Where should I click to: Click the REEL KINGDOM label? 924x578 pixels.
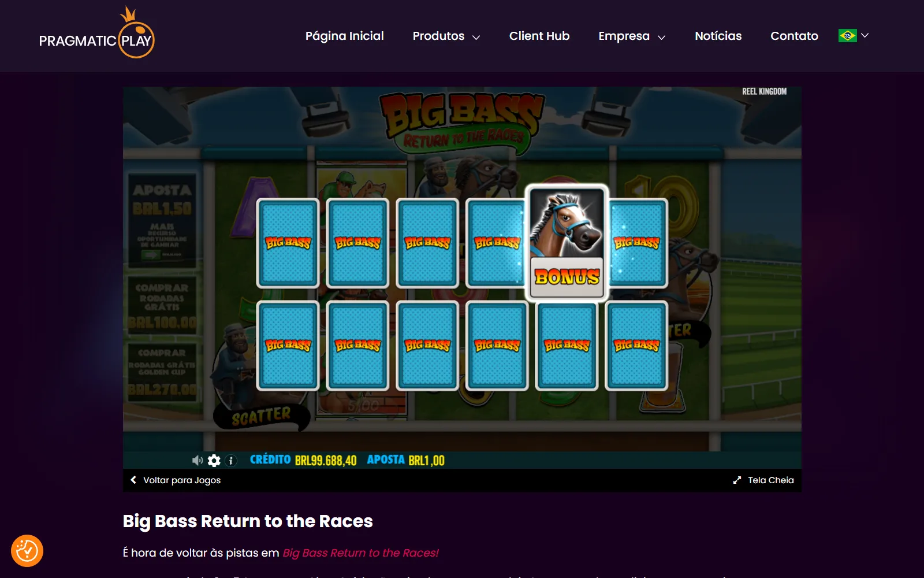point(764,91)
